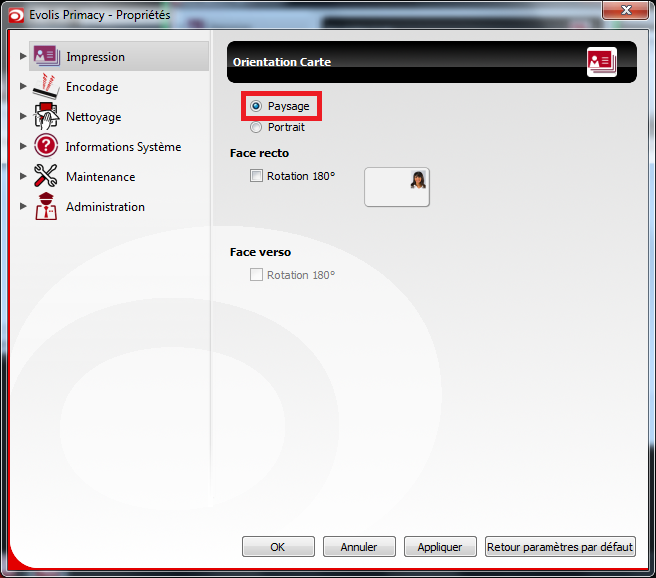Expand the Maintenance tree arrow
Image resolution: width=656 pixels, height=578 pixels.
click(x=23, y=176)
